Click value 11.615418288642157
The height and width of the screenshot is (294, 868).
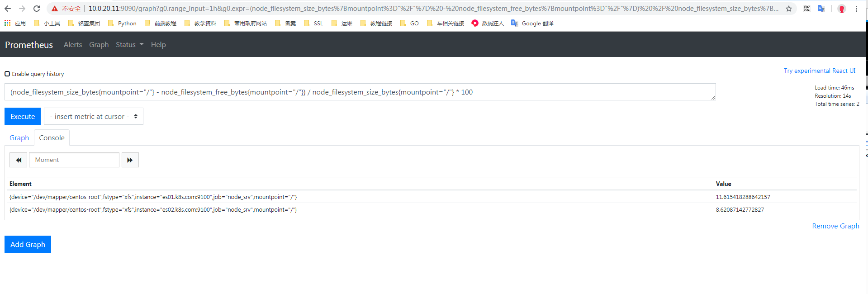[743, 197]
